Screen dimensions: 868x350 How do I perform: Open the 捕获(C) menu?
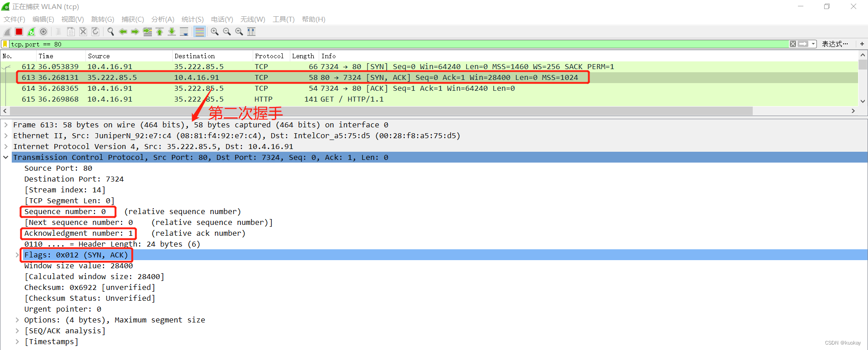(x=133, y=19)
